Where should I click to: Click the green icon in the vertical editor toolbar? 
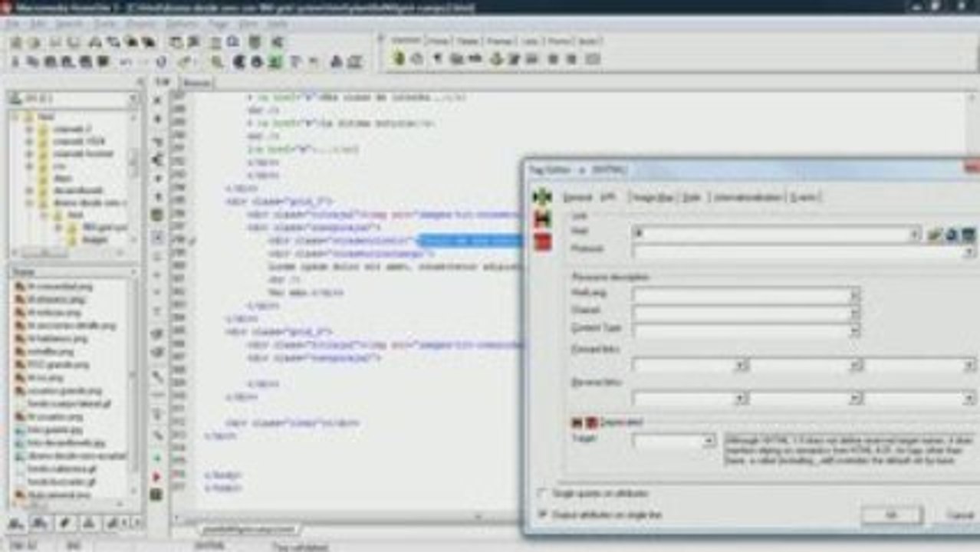coord(157,457)
